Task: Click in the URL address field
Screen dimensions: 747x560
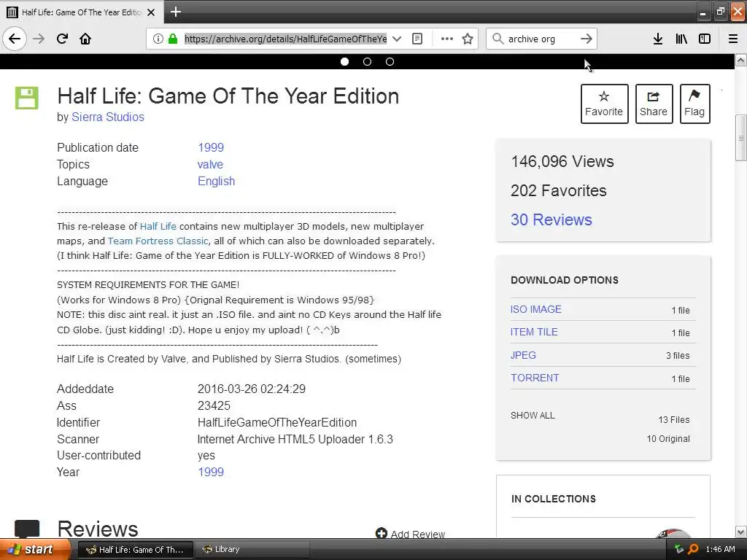Action: tap(285, 39)
